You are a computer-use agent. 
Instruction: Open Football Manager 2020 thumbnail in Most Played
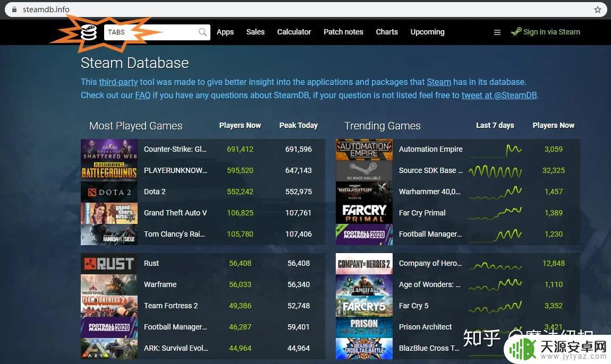tap(109, 327)
